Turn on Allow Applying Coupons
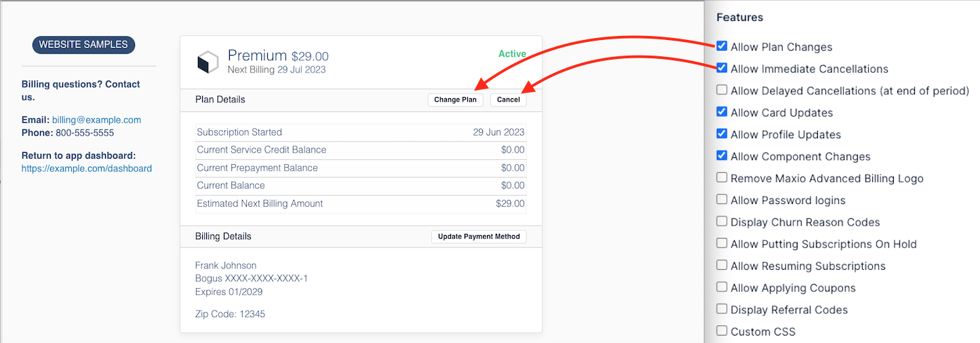This screenshot has width=980, height=343. coord(722,287)
